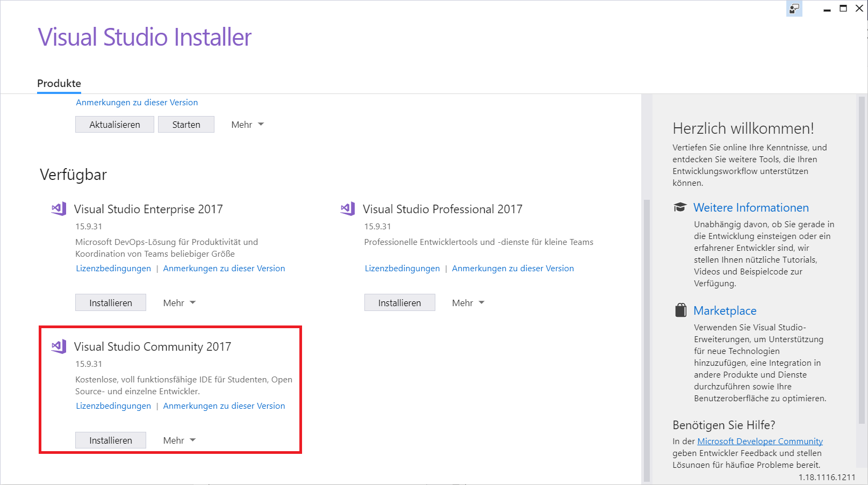Open Anmerkungen zu dieser Version for Enterprise
The width and height of the screenshot is (868, 485).
tap(224, 269)
